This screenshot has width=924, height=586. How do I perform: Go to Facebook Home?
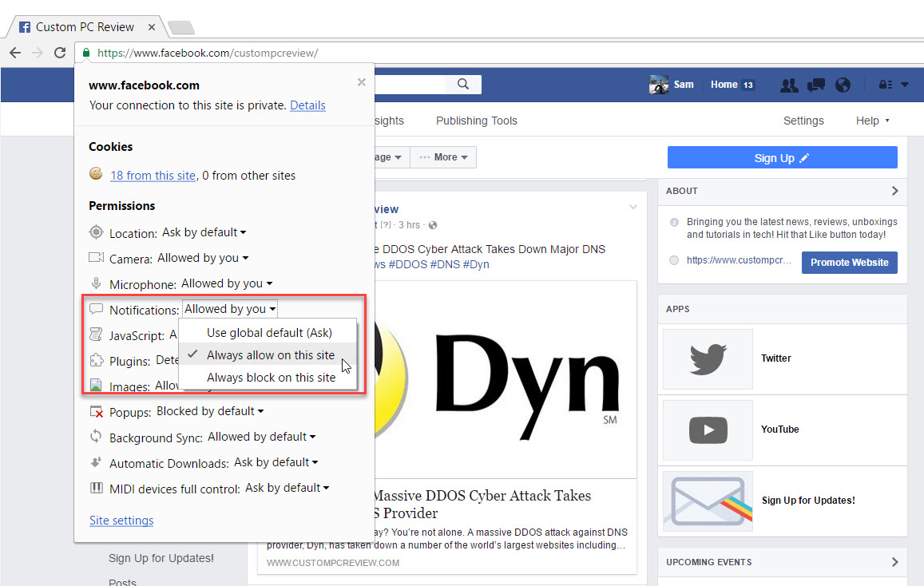tap(724, 84)
